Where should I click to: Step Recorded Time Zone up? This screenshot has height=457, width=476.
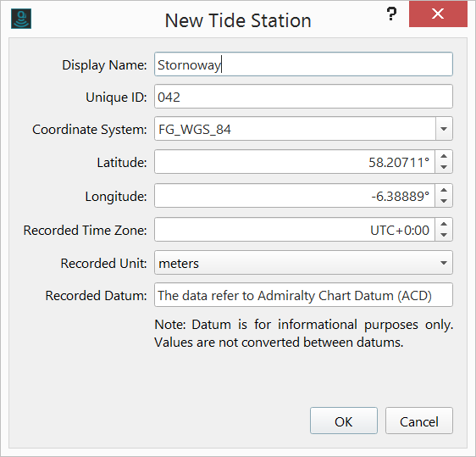(444, 224)
